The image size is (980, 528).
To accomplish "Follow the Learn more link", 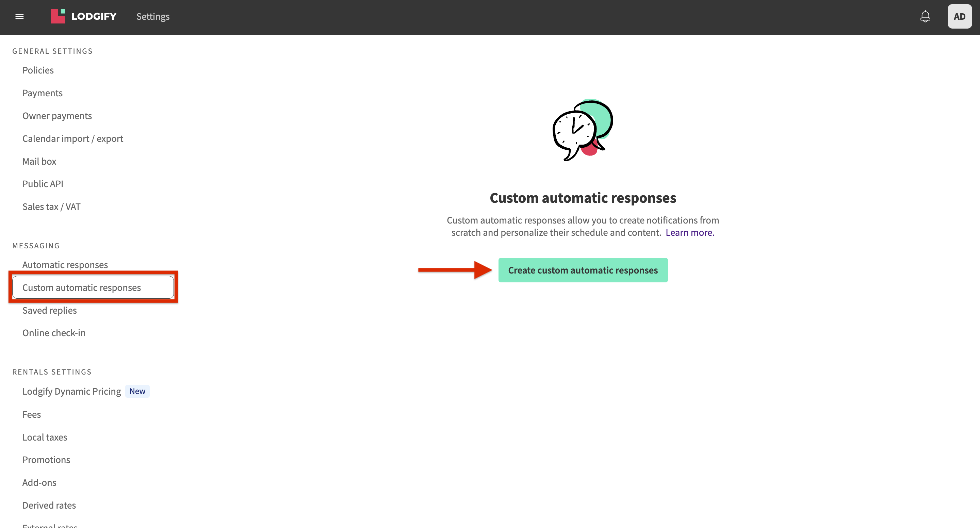I will (x=690, y=232).
